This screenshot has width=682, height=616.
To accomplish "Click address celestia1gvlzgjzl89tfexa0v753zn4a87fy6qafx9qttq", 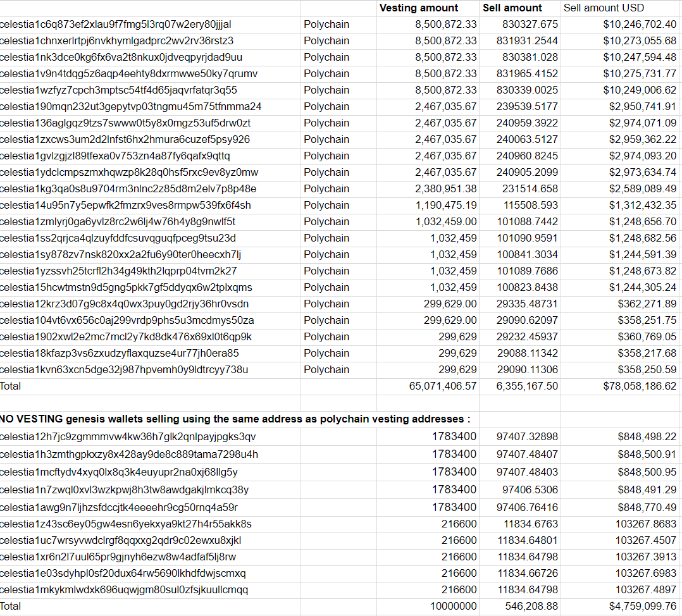I will coord(115,156).
